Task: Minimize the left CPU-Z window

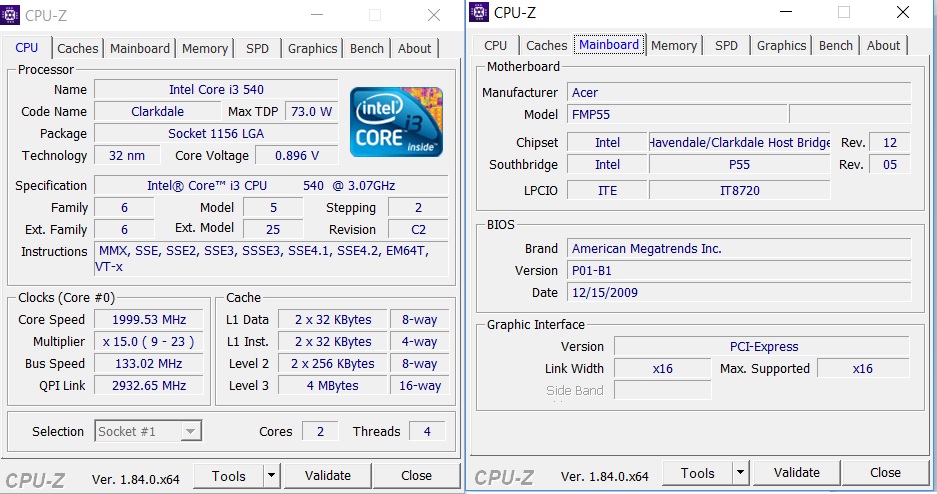Action: [x=317, y=15]
